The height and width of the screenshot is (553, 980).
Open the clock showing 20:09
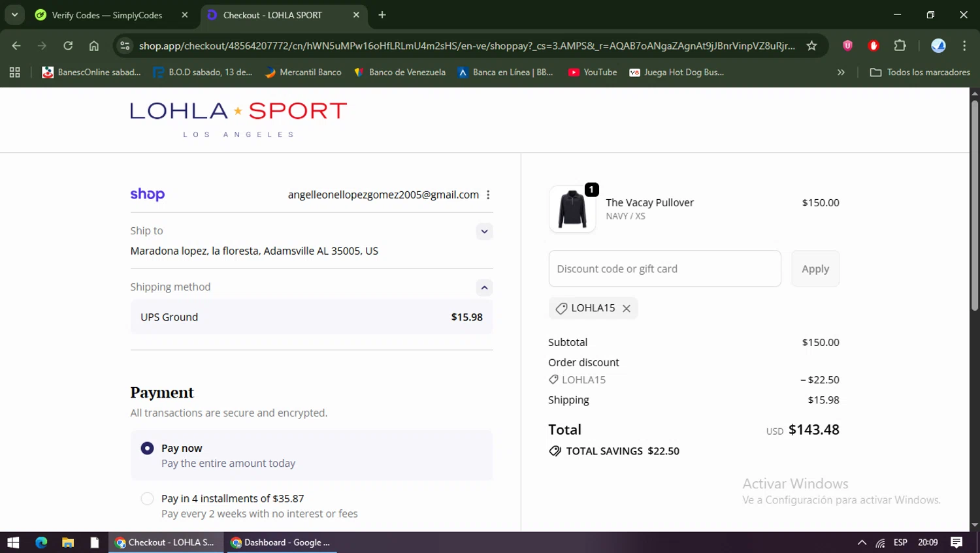(x=928, y=543)
